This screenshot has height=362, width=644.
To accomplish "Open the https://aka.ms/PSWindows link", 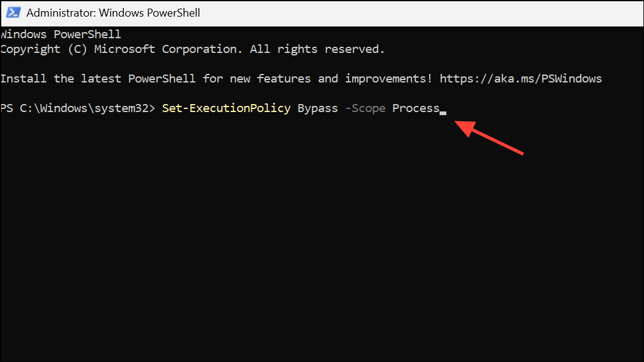I will coord(521,78).
